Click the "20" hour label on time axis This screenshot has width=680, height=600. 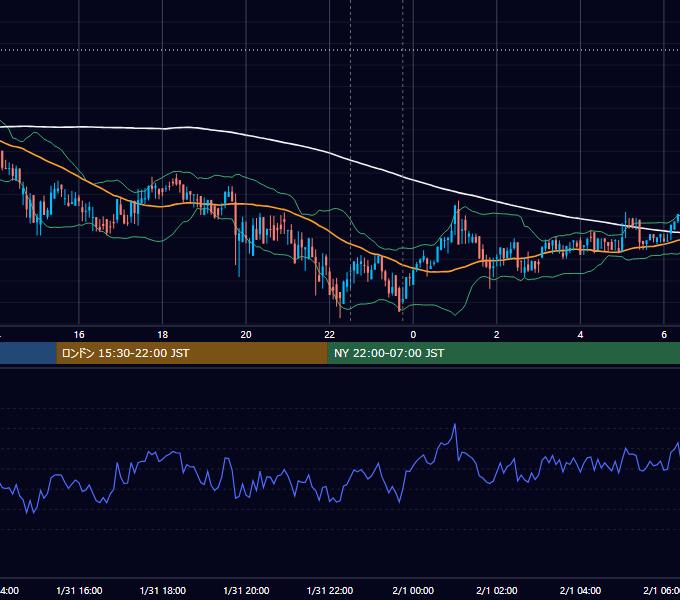coord(246,335)
